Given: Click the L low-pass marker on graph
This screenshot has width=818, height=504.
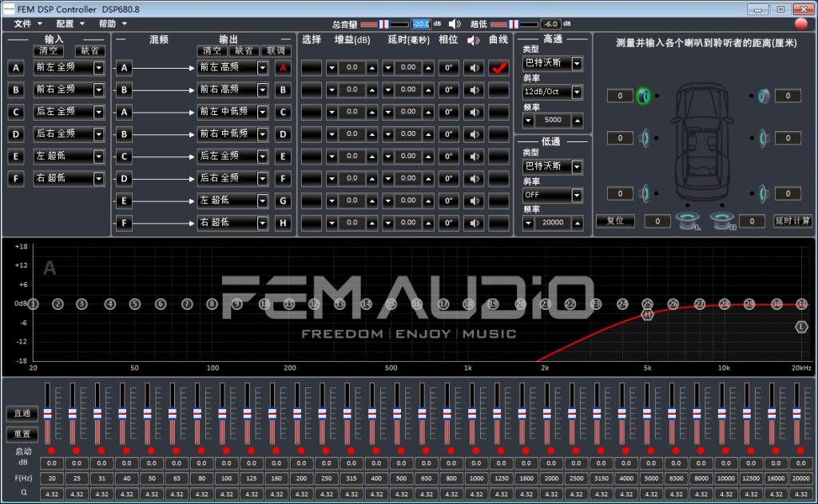Looking at the screenshot, I should coord(801,327).
